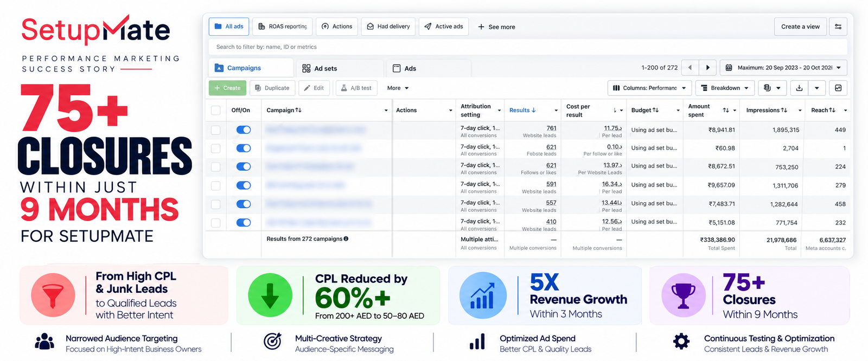The height and width of the screenshot is (361, 868).
Task: Expand the Breakdown dropdown
Action: (x=725, y=88)
